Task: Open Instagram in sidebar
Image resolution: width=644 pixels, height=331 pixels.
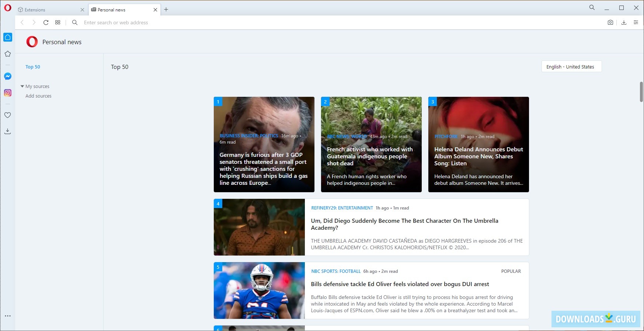Action: coord(8,93)
